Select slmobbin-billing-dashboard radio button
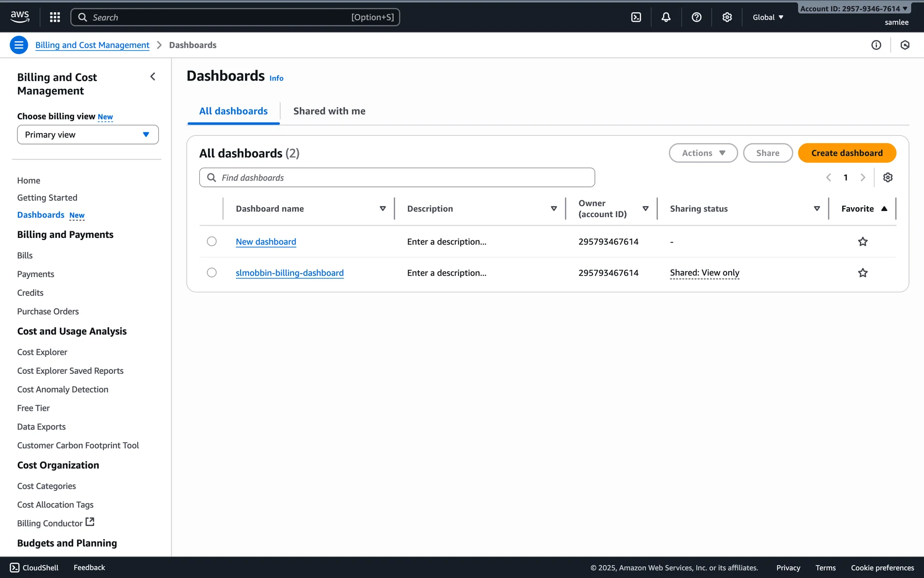The width and height of the screenshot is (924, 578). point(212,273)
